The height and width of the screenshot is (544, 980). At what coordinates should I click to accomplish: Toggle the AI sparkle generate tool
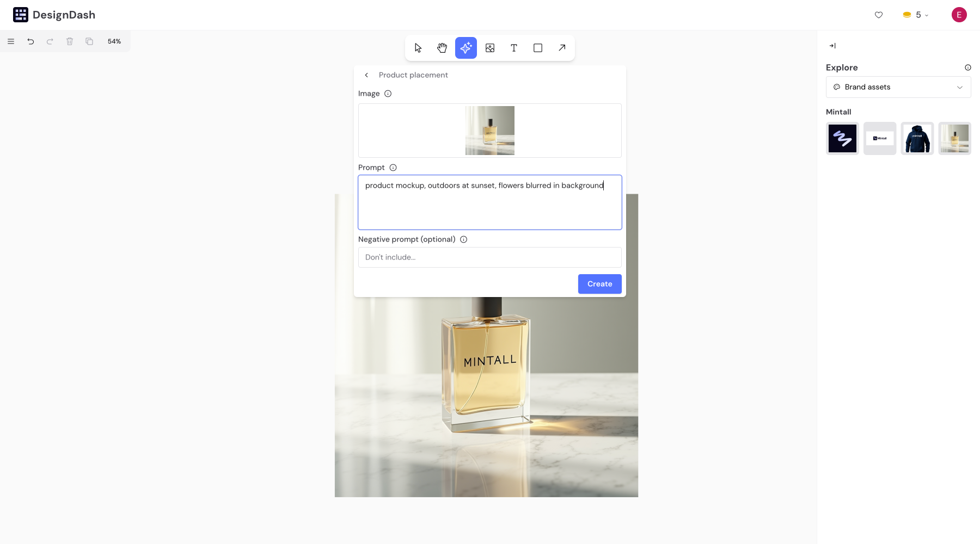466,48
